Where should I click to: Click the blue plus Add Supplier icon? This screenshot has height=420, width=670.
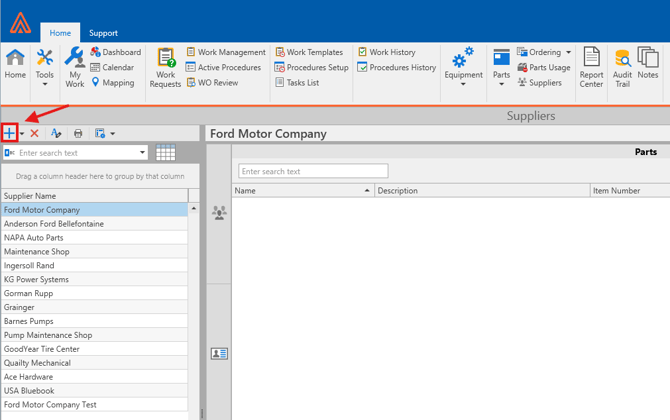click(x=10, y=133)
